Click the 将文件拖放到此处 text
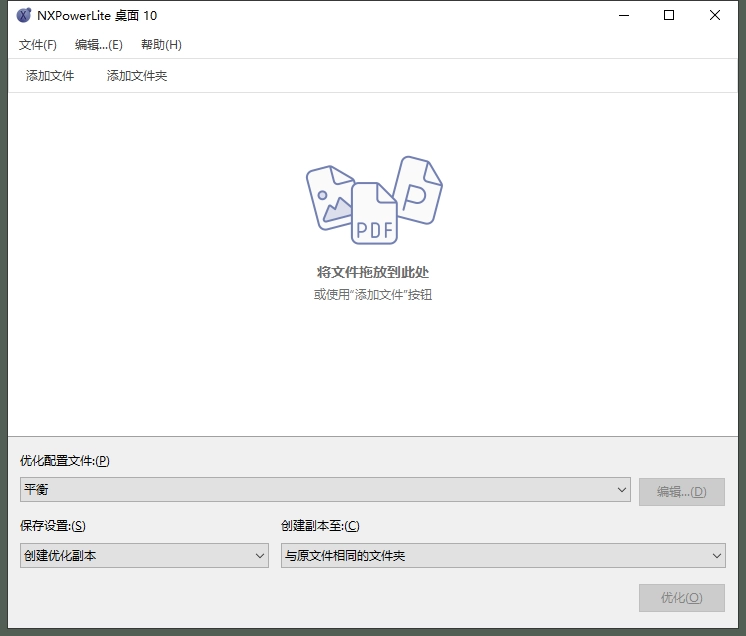The height and width of the screenshot is (636, 746). [373, 272]
